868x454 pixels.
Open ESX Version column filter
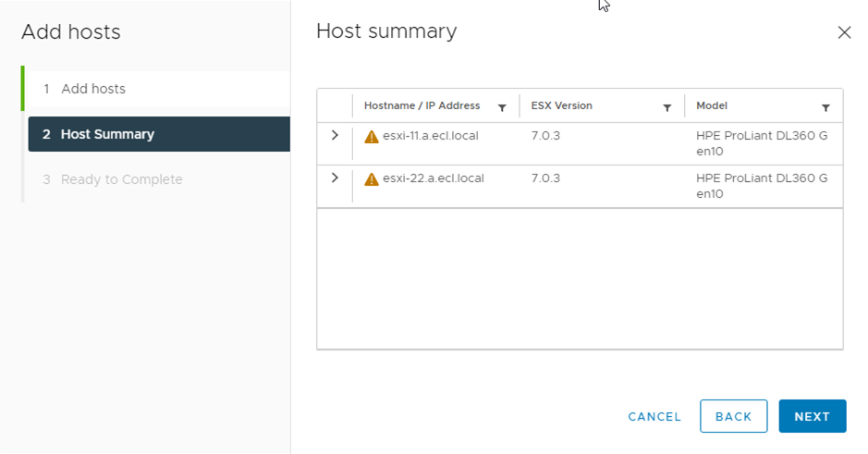point(666,107)
